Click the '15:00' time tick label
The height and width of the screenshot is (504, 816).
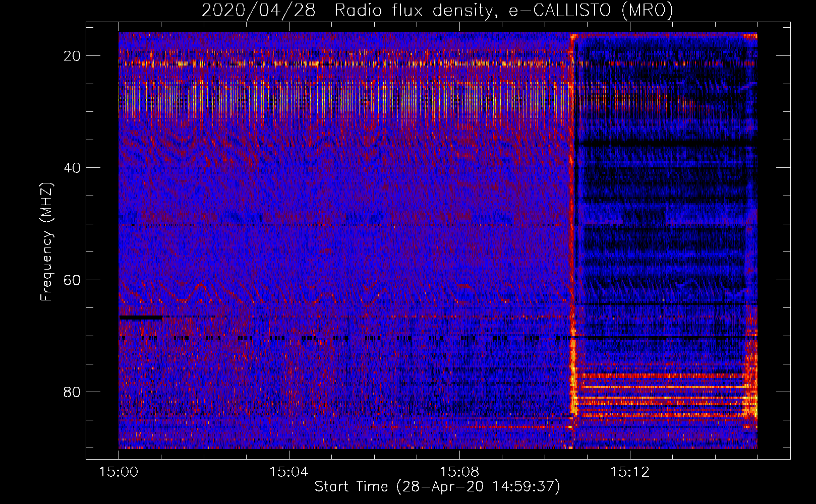pyautogui.click(x=119, y=472)
